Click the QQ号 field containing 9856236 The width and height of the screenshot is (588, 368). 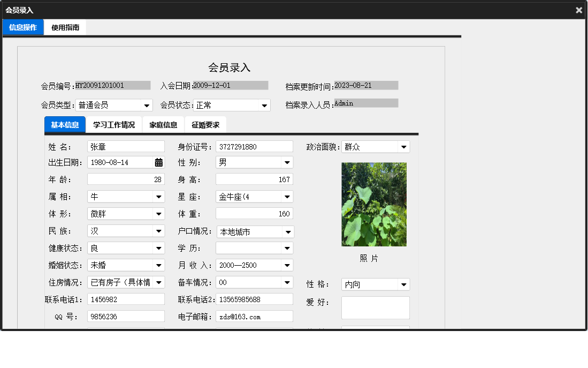(126, 316)
